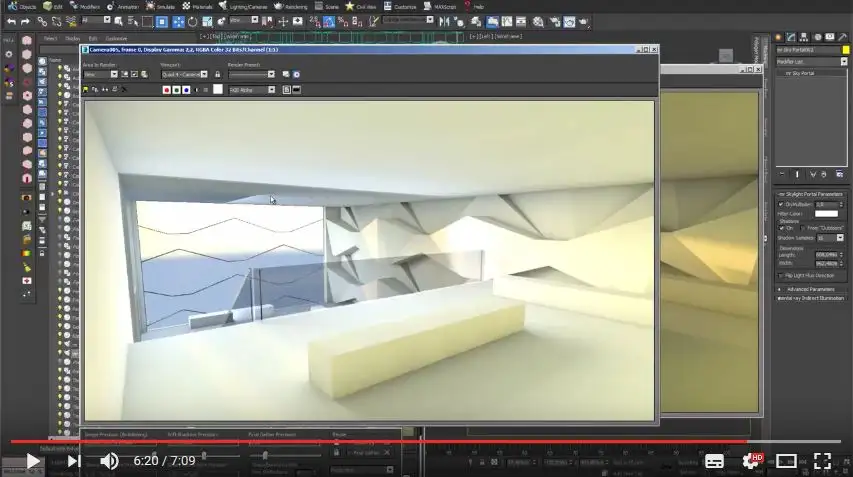The width and height of the screenshot is (853, 477).
Task: Switch to the Motion command panel tab
Action: click(817, 37)
